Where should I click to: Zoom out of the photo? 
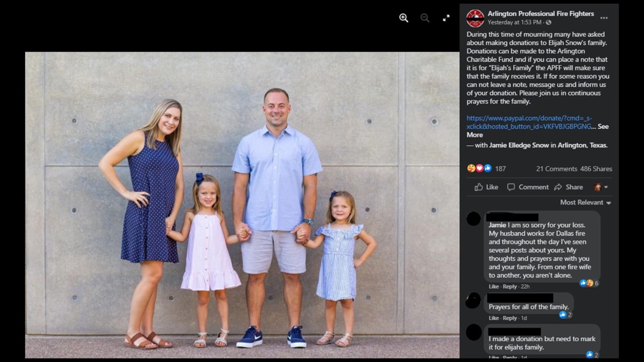pos(425,18)
